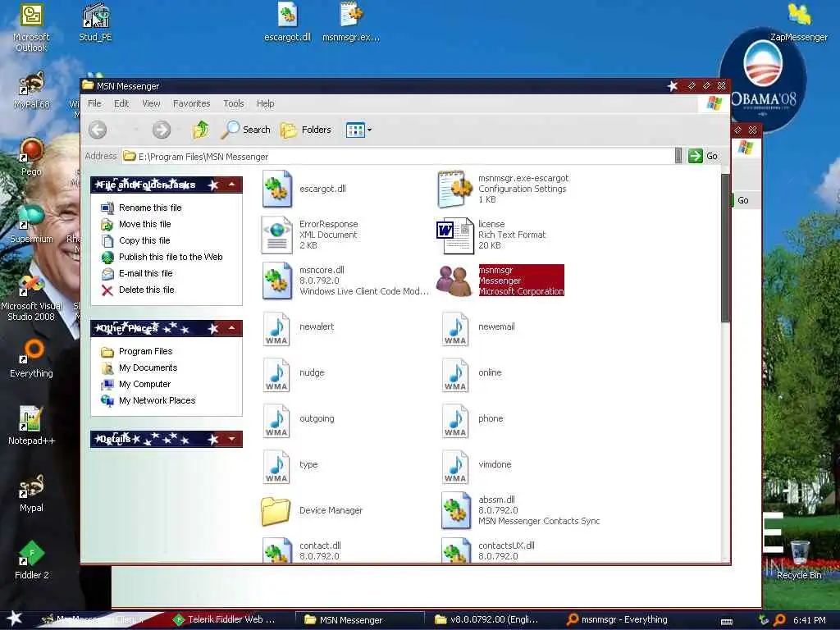Click the Forward navigation arrow button
The width and height of the screenshot is (840, 630).
[x=162, y=130]
